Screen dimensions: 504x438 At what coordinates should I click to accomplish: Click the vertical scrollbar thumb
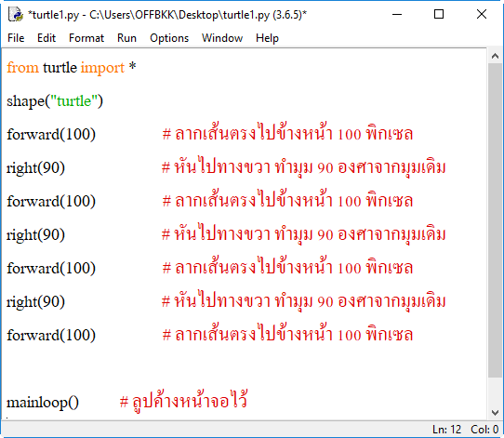pyautogui.click(x=495, y=220)
